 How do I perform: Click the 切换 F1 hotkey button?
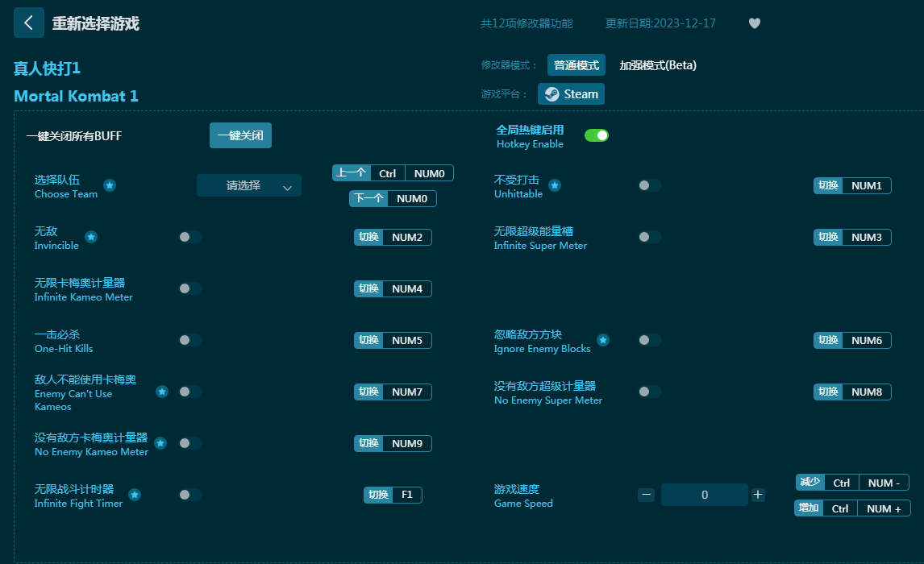pos(393,495)
